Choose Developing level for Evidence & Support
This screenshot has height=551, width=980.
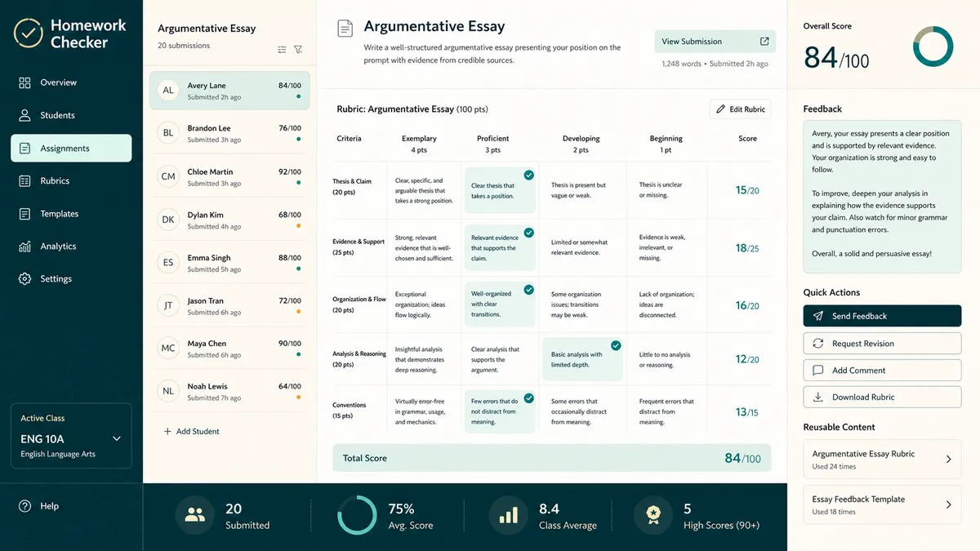pyautogui.click(x=581, y=248)
